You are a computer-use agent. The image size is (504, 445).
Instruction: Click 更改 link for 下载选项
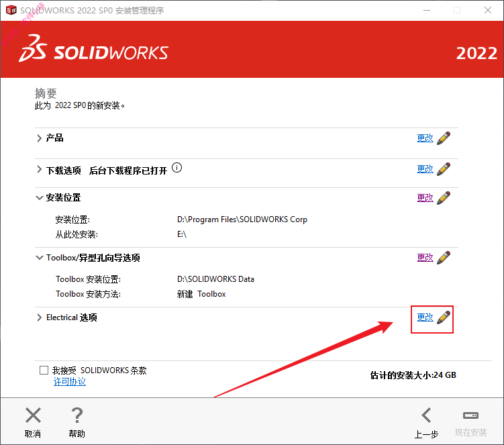[x=425, y=169]
